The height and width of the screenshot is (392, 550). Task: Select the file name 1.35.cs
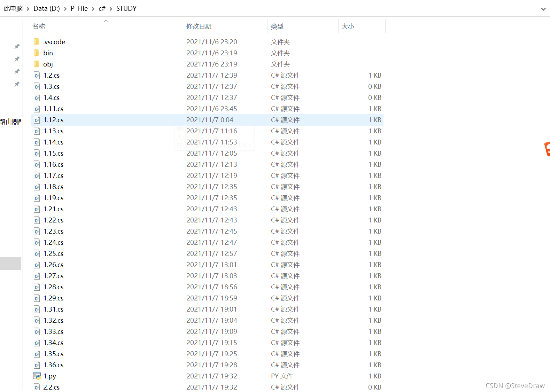point(53,354)
